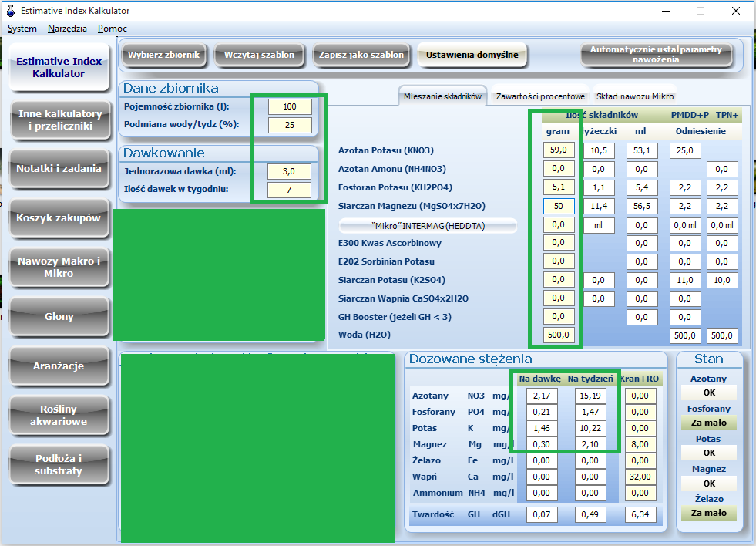Open the Glony sidebar section
This screenshot has width=756, height=546.
[59, 316]
